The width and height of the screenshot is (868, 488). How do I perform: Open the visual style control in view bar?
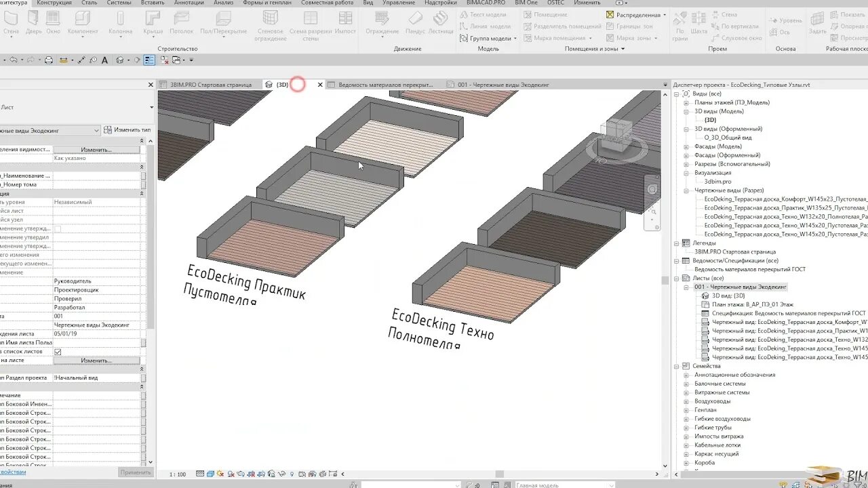pos(210,474)
